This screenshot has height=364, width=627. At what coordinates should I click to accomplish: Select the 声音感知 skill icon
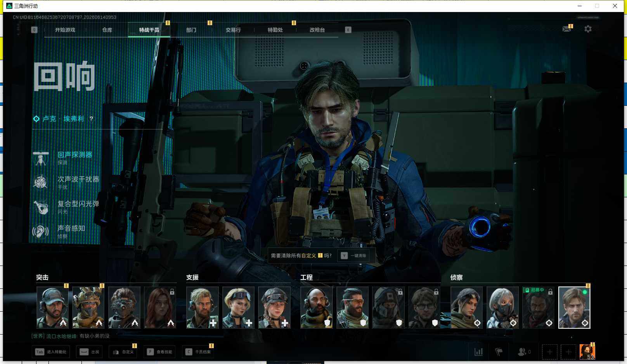pyautogui.click(x=41, y=231)
